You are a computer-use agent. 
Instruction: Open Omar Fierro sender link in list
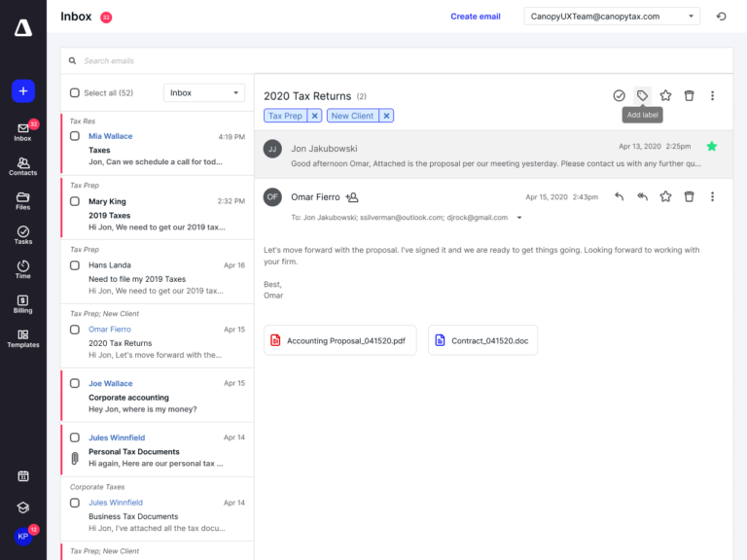click(x=110, y=330)
